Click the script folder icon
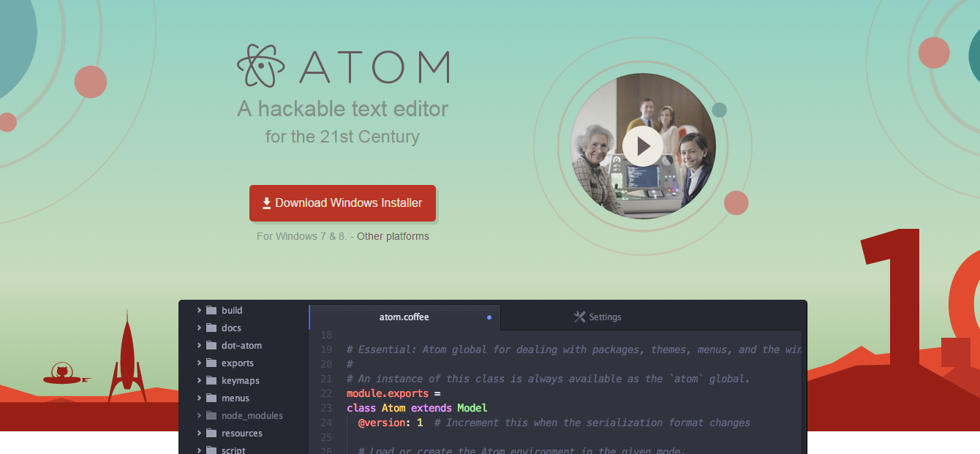980x454 pixels. click(211, 450)
